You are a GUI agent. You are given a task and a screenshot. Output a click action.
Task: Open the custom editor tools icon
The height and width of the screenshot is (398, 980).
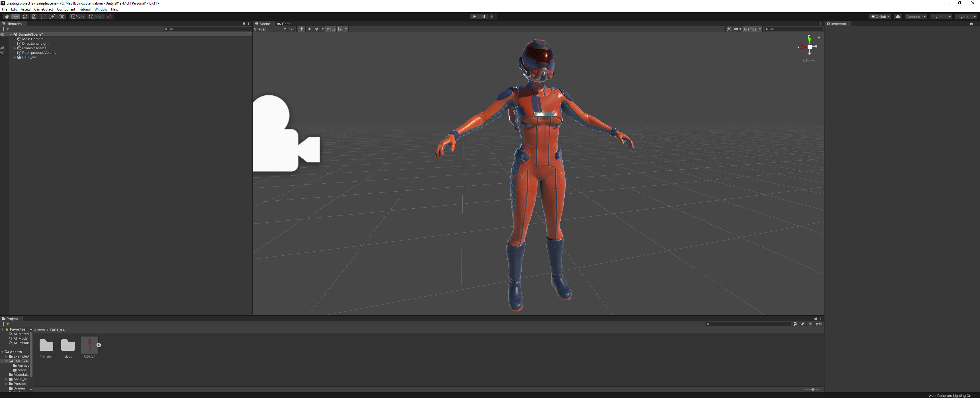[62, 17]
